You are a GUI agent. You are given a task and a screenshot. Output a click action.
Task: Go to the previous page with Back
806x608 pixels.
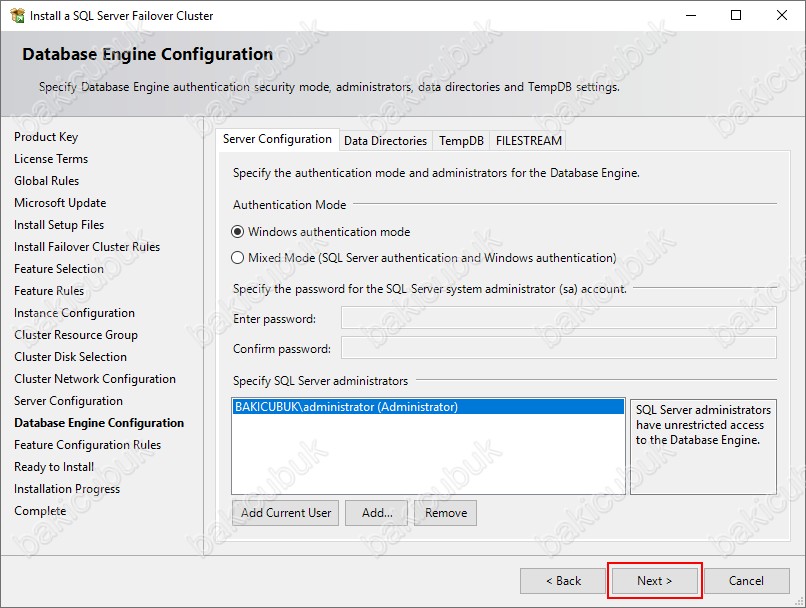563,581
